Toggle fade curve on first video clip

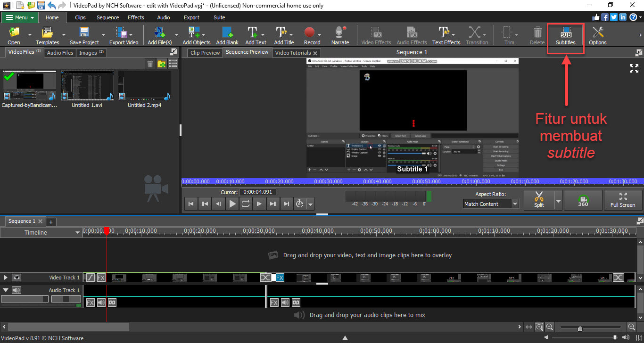[91, 278]
